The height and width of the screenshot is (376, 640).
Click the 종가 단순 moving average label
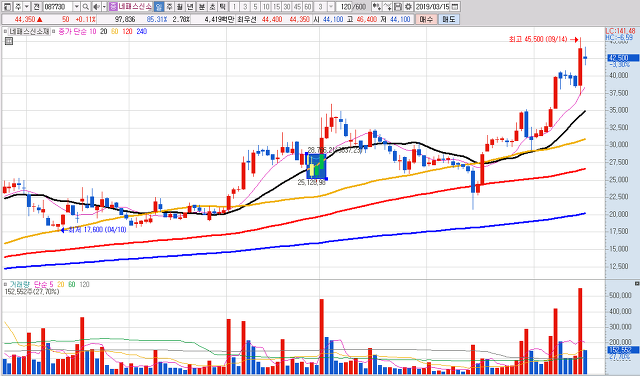(72, 31)
